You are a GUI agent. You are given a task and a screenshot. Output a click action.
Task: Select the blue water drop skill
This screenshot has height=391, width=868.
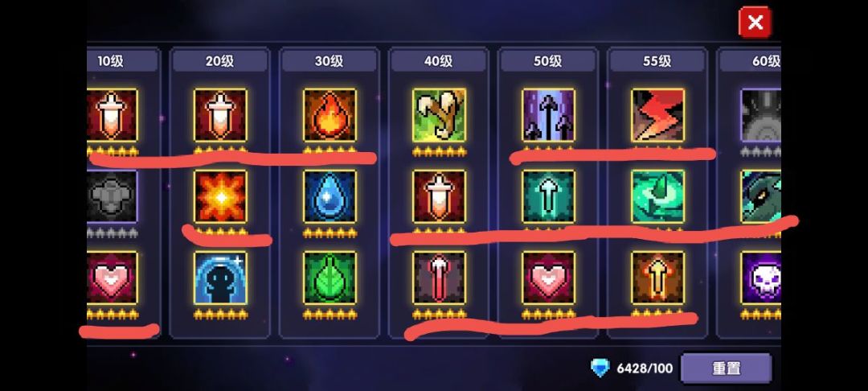coord(330,196)
